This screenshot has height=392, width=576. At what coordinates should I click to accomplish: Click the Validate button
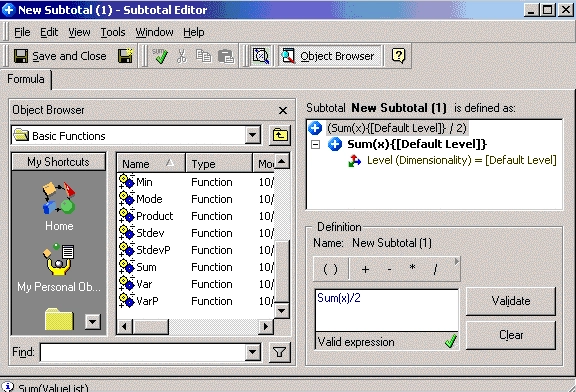[511, 301]
